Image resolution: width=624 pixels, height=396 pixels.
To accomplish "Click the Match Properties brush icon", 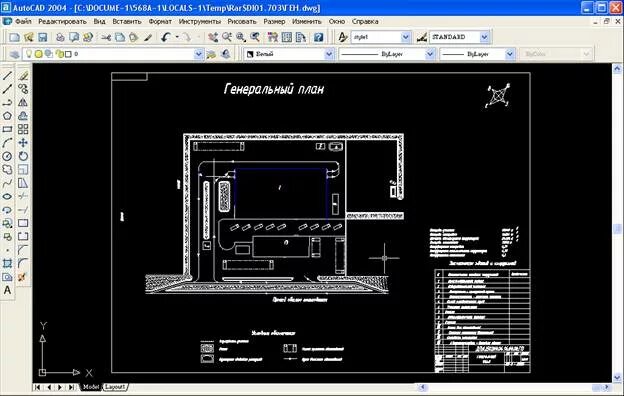I will point(148,37).
